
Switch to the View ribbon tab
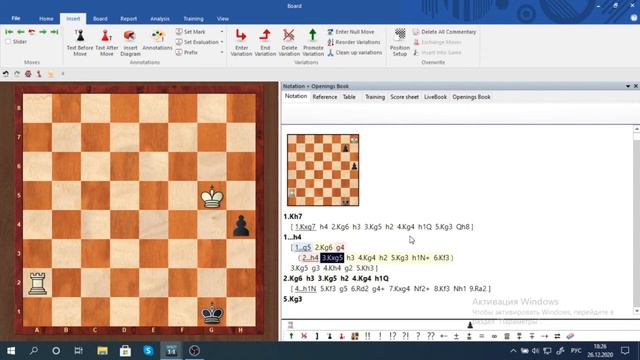(223, 19)
